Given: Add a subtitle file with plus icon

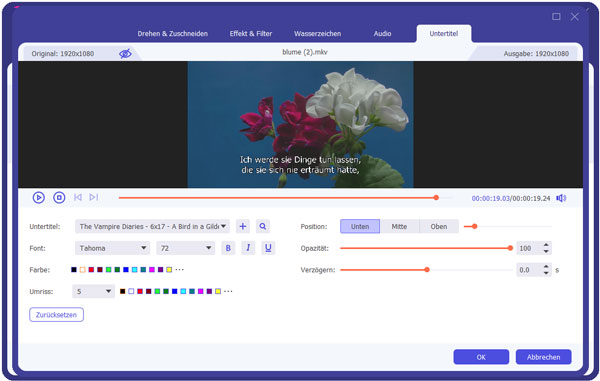Looking at the screenshot, I should tap(243, 226).
